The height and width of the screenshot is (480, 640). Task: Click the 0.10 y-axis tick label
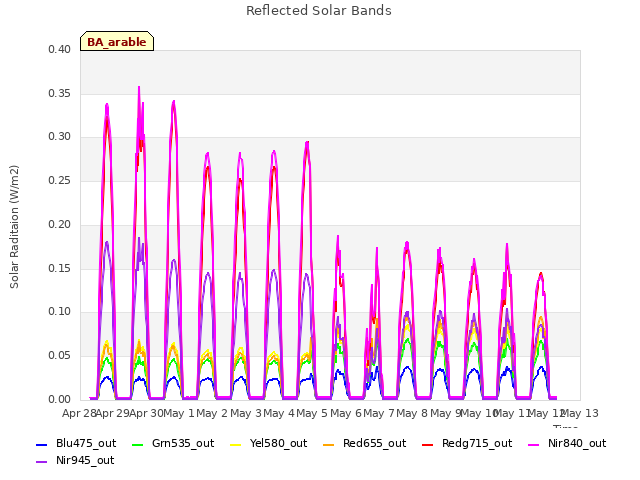tap(60, 312)
